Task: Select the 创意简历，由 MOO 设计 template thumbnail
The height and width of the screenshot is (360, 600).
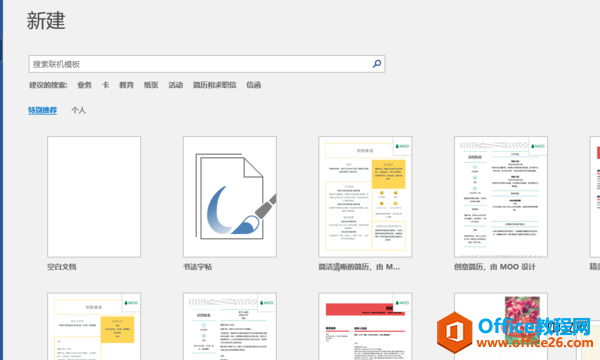Action: 501,197
